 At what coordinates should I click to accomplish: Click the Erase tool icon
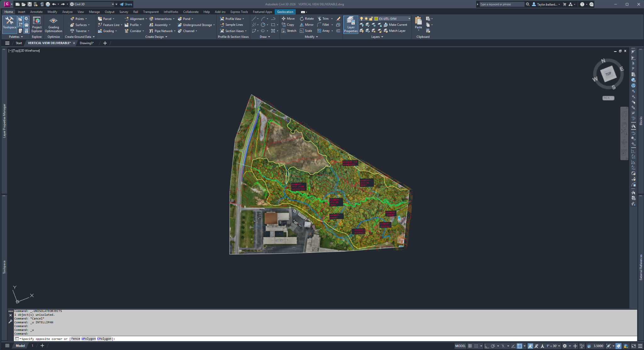[338, 19]
